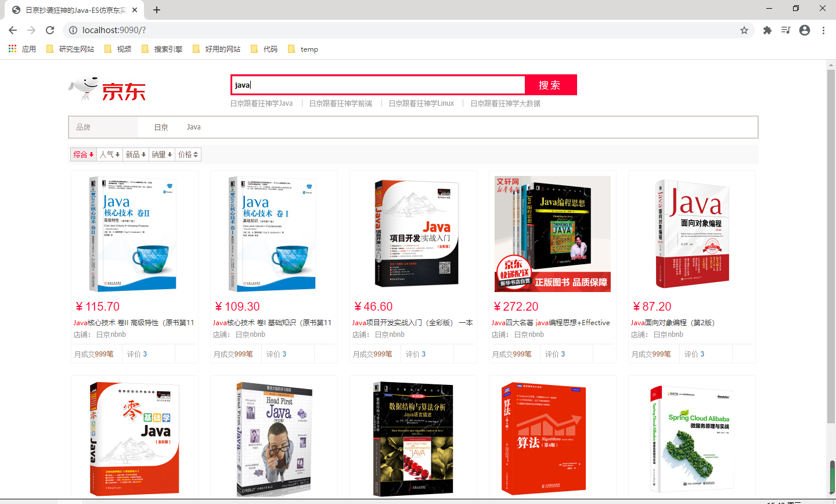The width and height of the screenshot is (836, 504).
Task: Open the 视频 bookmark folder
Action: tap(118, 49)
